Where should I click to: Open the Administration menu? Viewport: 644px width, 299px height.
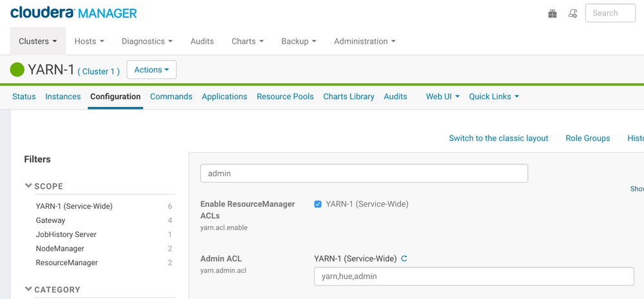point(364,41)
